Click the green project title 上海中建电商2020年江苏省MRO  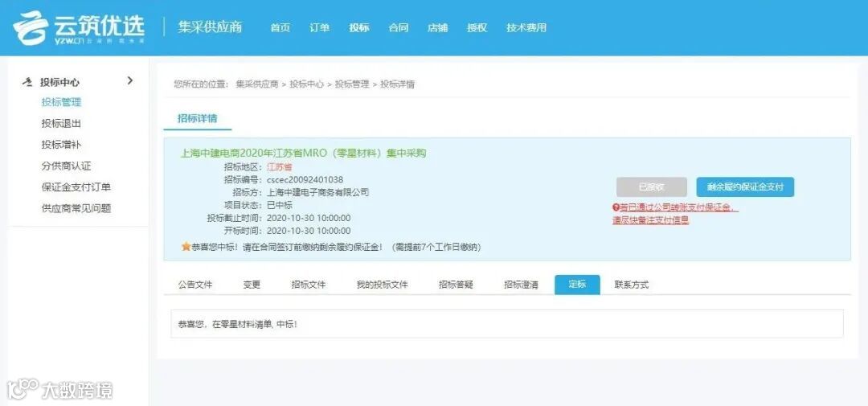pyautogui.click(x=303, y=154)
